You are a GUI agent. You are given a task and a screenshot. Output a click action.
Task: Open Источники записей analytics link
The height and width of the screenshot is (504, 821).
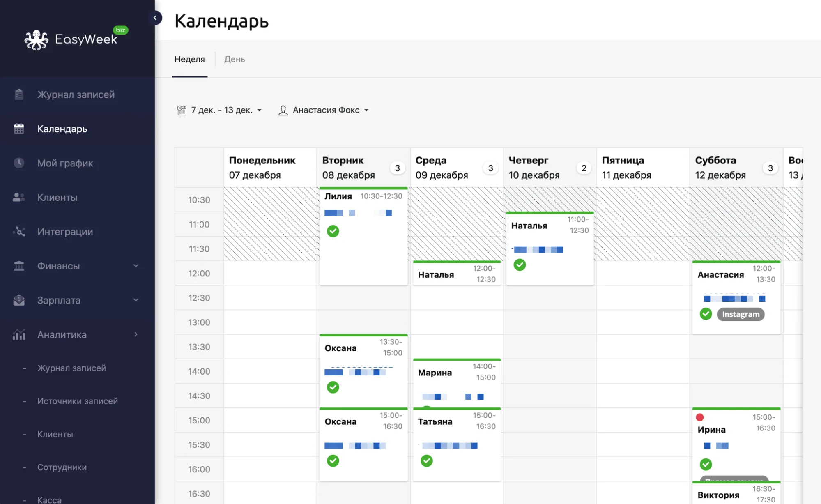click(x=78, y=401)
